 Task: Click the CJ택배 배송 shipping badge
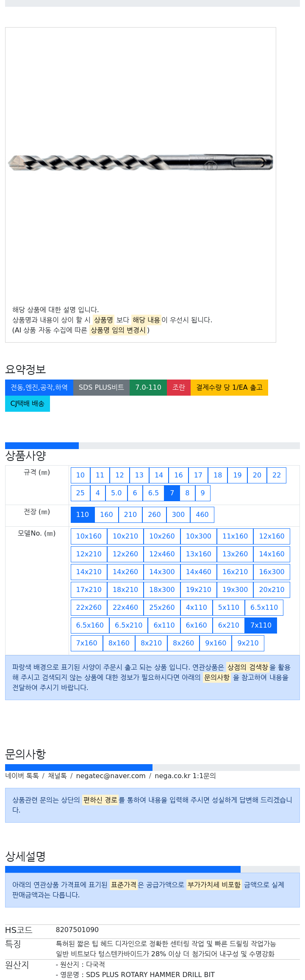pyautogui.click(x=28, y=404)
